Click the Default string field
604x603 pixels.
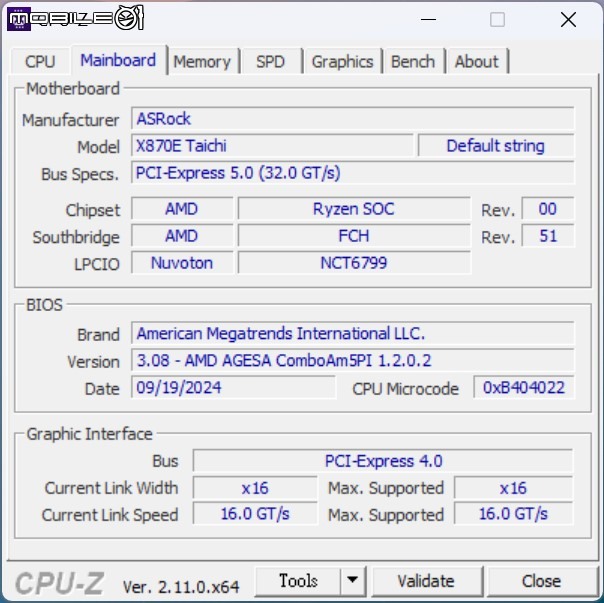(x=496, y=146)
